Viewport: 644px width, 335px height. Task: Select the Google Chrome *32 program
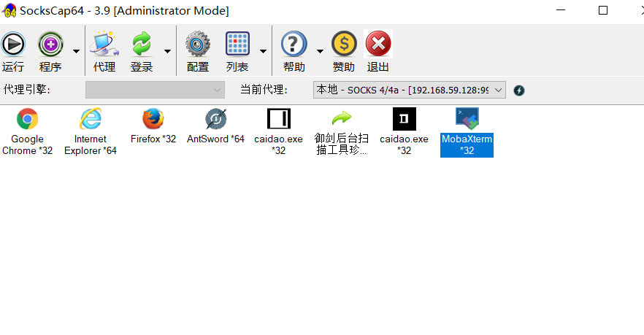pyautogui.click(x=28, y=132)
